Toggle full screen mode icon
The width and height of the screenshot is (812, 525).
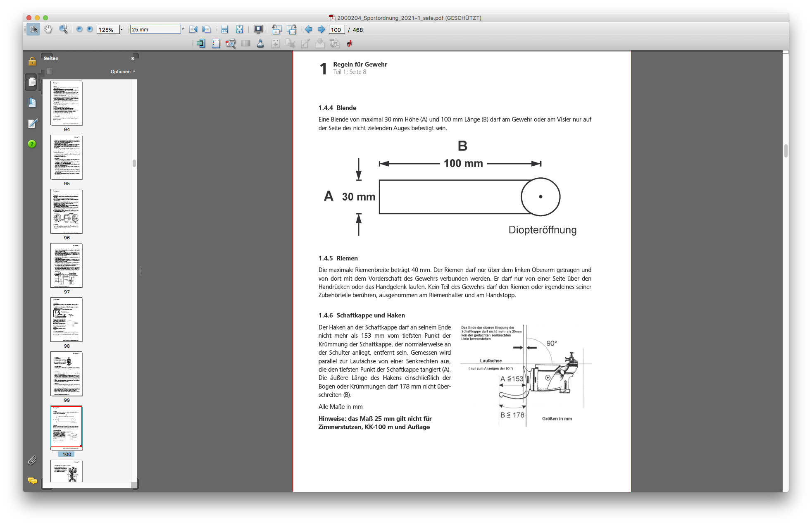[258, 29]
